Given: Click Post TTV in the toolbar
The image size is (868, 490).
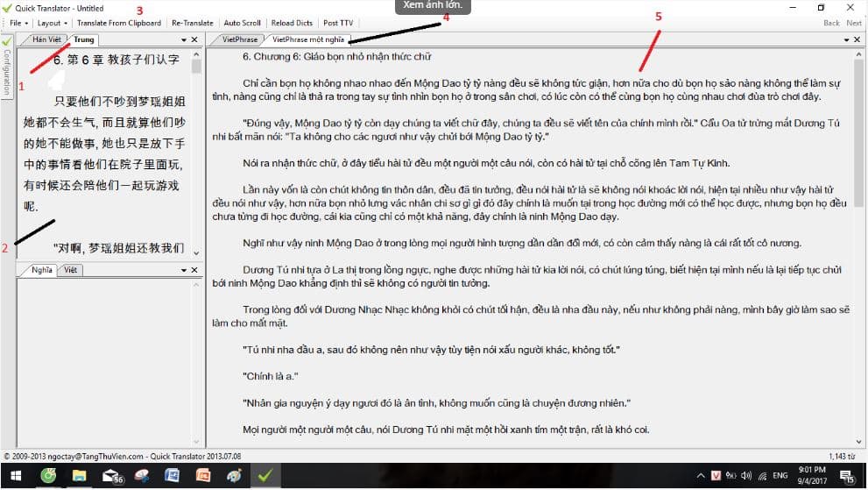Looking at the screenshot, I should coord(338,23).
